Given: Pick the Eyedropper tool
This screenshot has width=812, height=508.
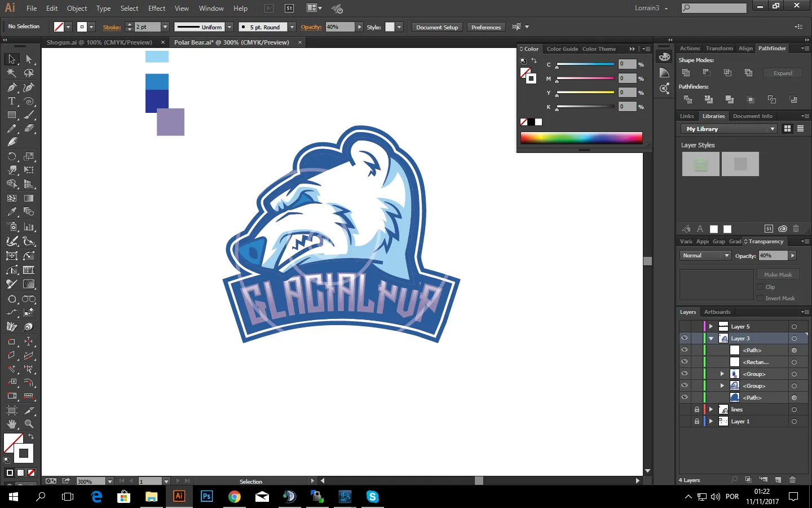Looking at the screenshot, I should [x=11, y=212].
